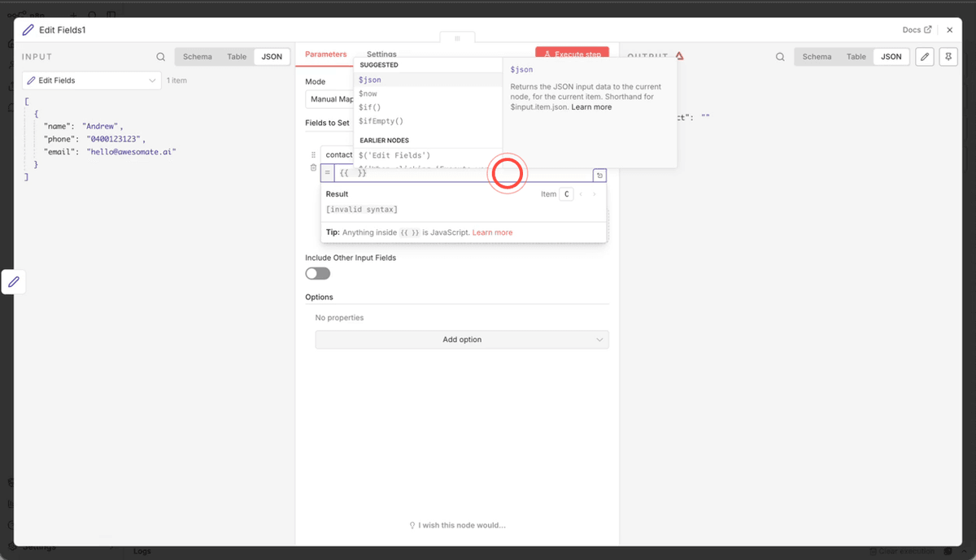Switch INPUT view to Schema
This screenshot has height=560, width=976.
pos(197,57)
